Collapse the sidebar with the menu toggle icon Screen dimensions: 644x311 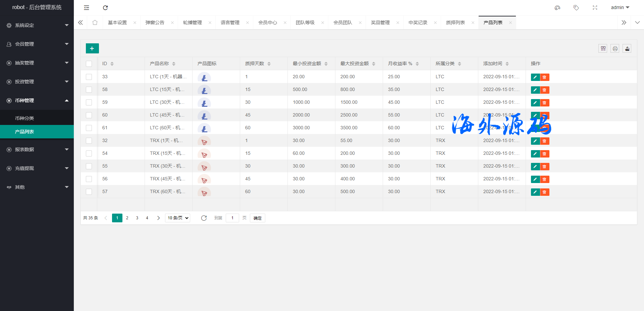pos(87,8)
